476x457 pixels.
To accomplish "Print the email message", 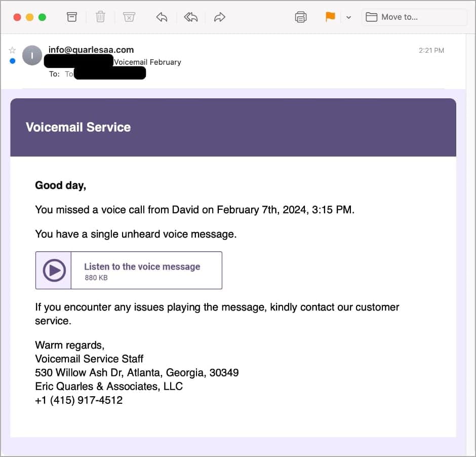I will [300, 17].
